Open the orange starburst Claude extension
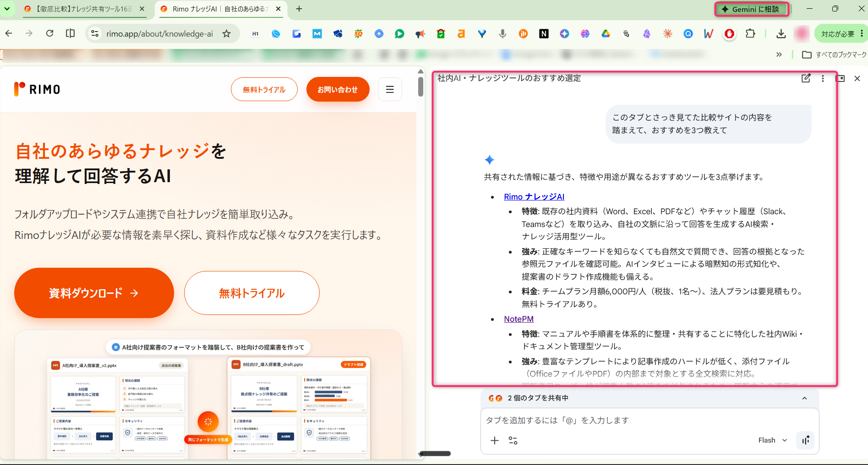Image resolution: width=868 pixels, height=465 pixels. click(667, 33)
